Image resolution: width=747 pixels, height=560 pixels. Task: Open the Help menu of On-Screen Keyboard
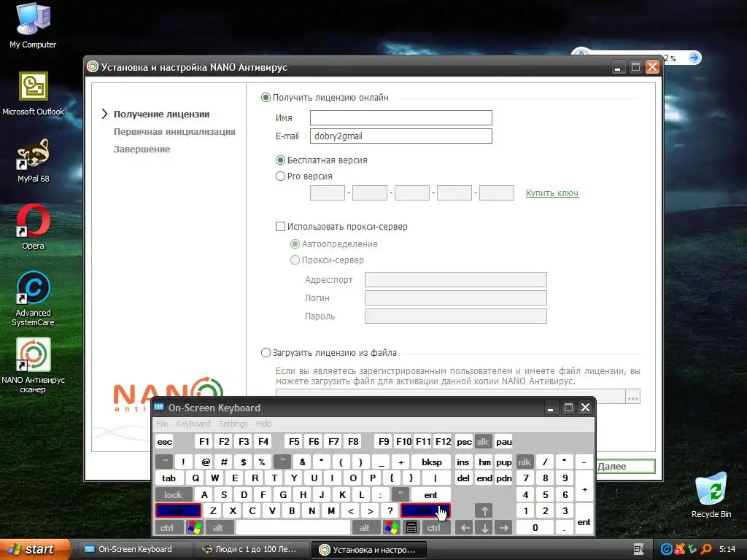pyautogui.click(x=263, y=424)
